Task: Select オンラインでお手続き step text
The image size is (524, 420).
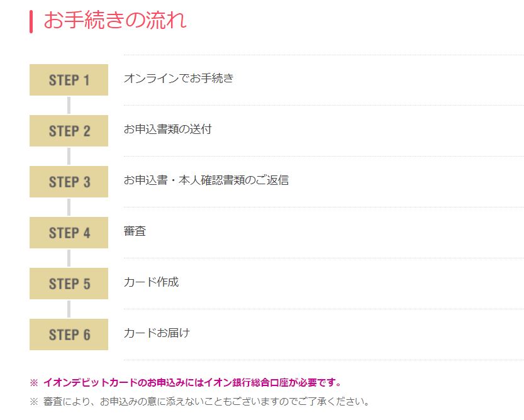Action: tap(179, 78)
